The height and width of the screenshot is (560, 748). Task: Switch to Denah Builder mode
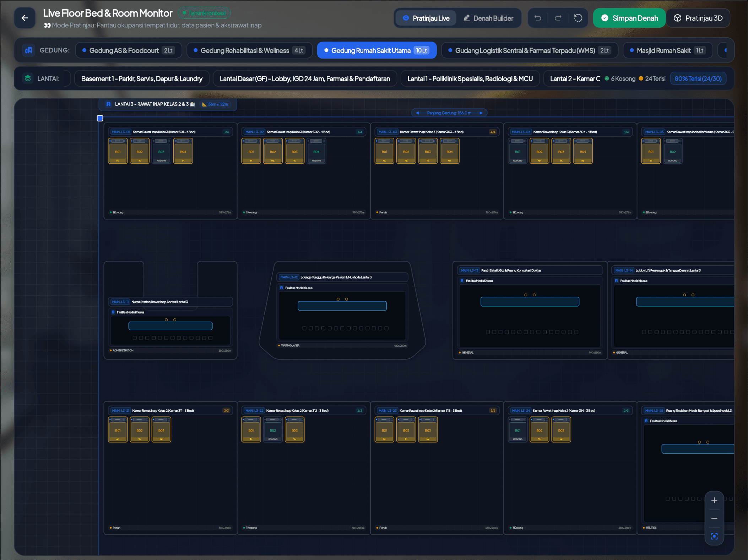point(488,18)
